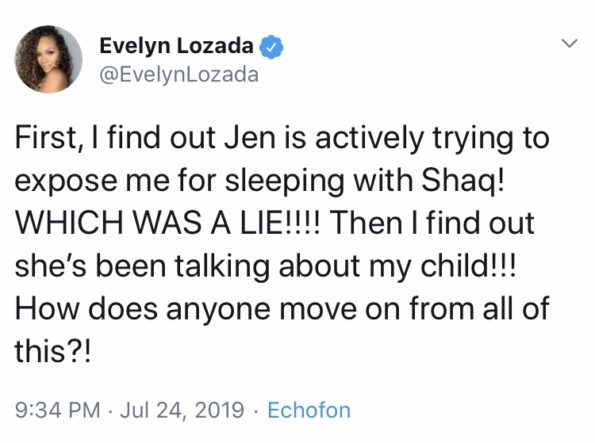Expand the down-arrow at the tweet's corner
This screenshot has width=595, height=443.
coord(570,43)
